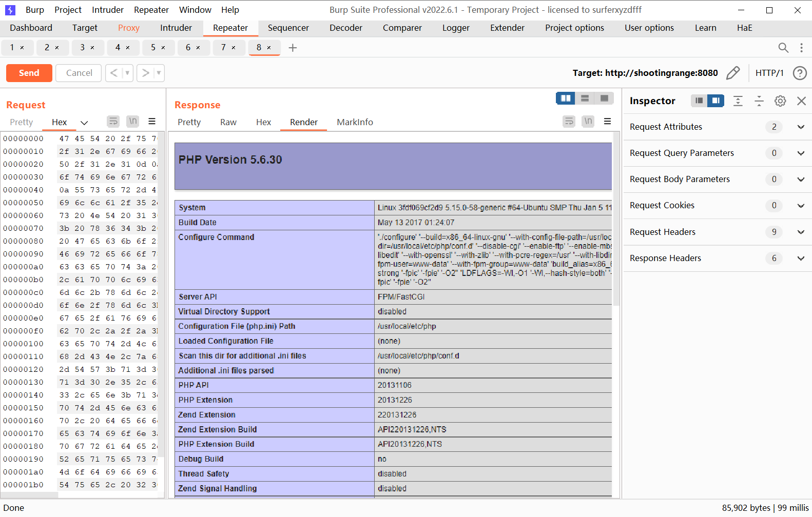The width and height of the screenshot is (812, 517).
Task: Open the Burp menu
Action: click(35, 10)
